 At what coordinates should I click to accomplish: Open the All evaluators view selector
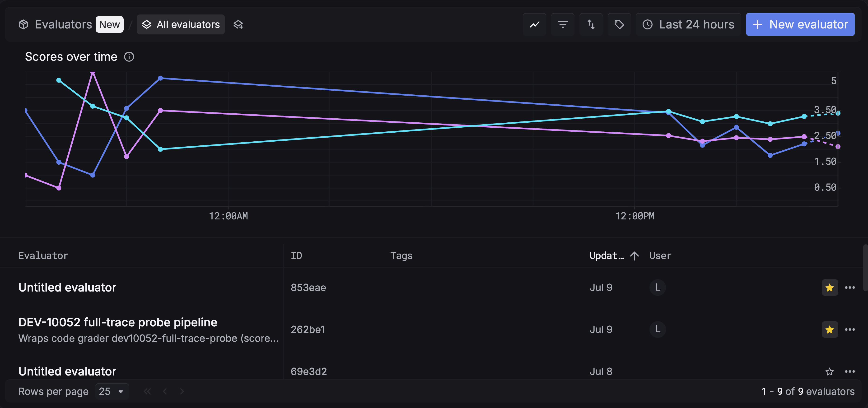(181, 25)
